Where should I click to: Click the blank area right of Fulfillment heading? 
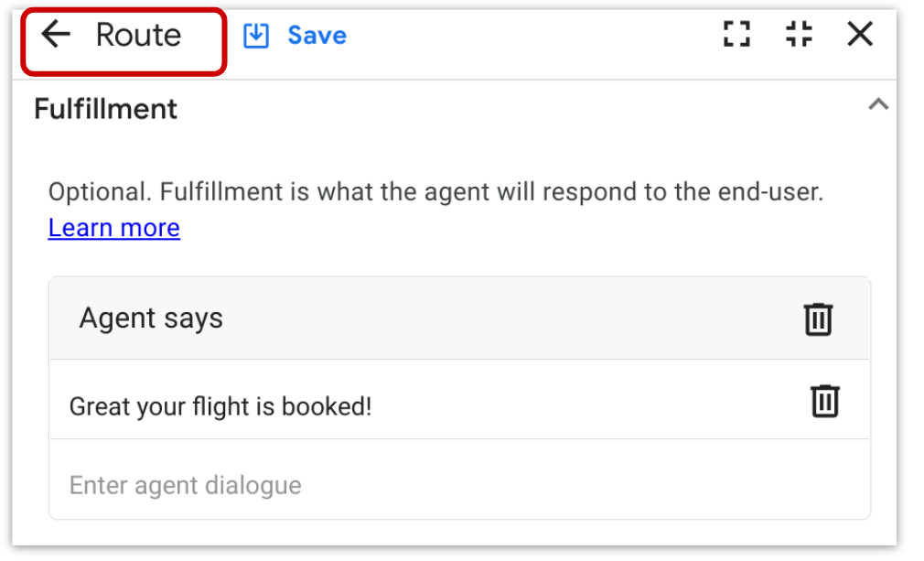click(x=519, y=109)
